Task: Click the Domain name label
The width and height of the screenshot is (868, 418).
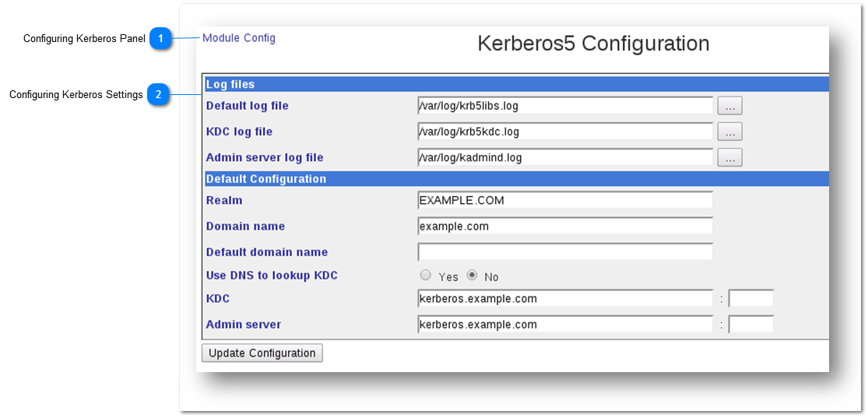Action: pyautogui.click(x=246, y=227)
